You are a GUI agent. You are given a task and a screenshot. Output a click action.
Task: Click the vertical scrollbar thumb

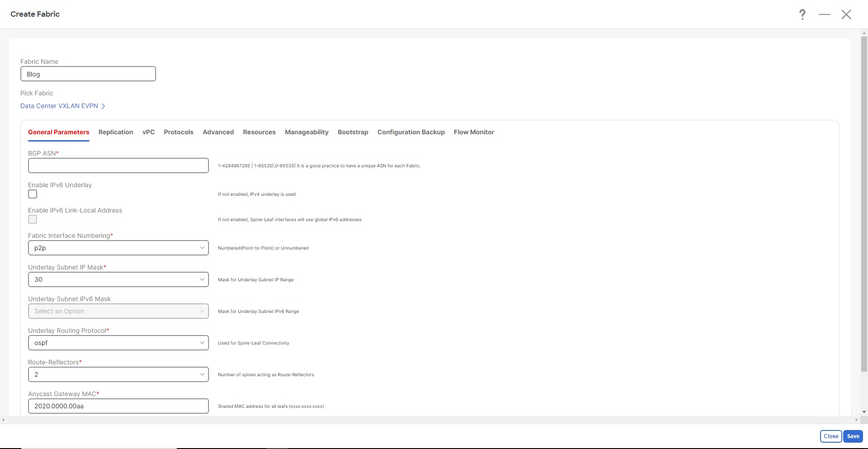point(864,203)
